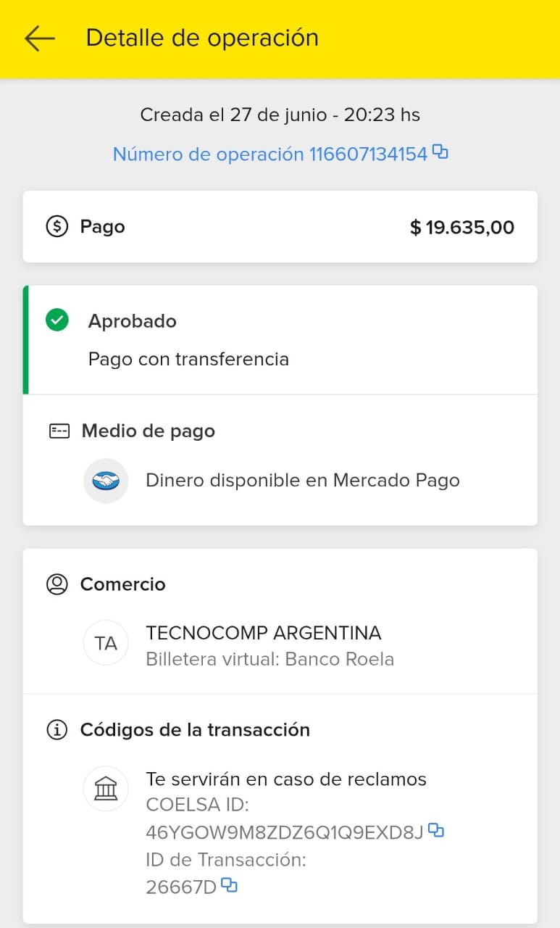560x928 pixels.
Task: Tap the TA merchant avatar circle
Action: point(106,643)
